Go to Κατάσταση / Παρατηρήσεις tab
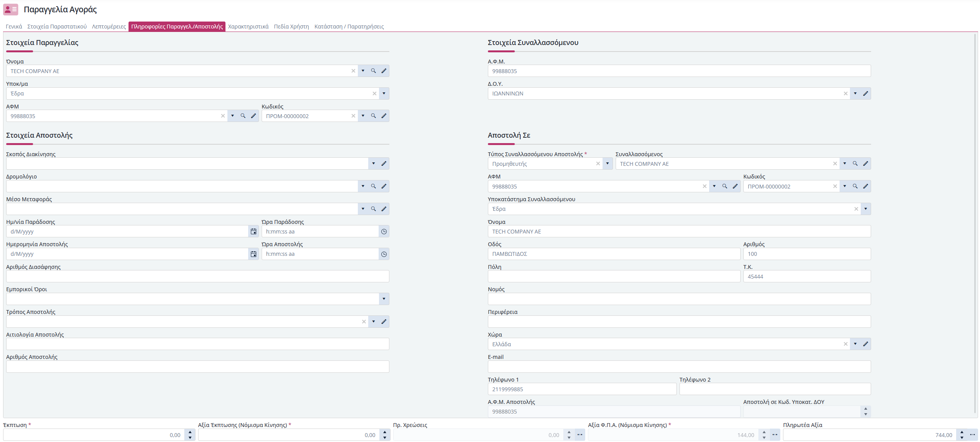Image resolution: width=980 pixels, height=442 pixels. [x=349, y=27]
